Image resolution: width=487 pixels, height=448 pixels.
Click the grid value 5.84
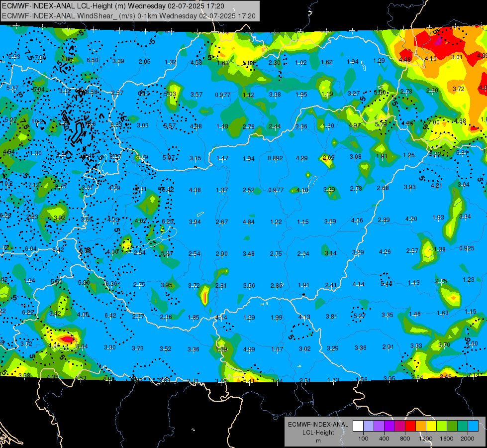tap(248, 63)
